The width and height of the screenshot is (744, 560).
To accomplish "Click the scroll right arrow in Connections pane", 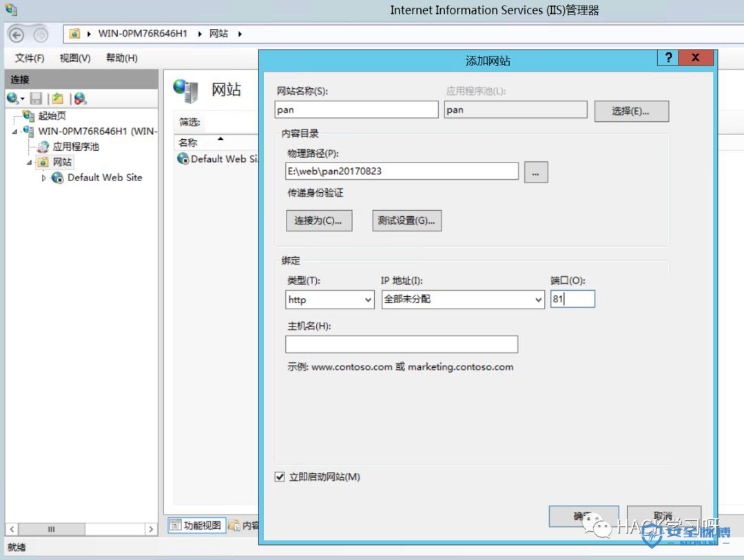I will coord(151,529).
